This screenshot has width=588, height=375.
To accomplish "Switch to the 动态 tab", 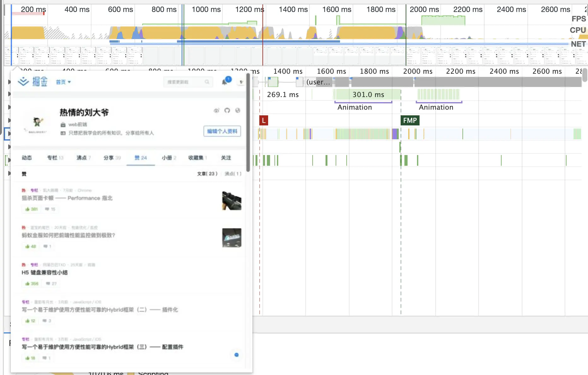I will point(27,158).
